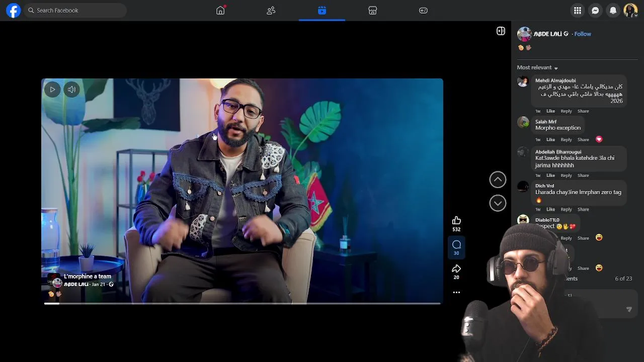Open Messenger chats

(595, 10)
